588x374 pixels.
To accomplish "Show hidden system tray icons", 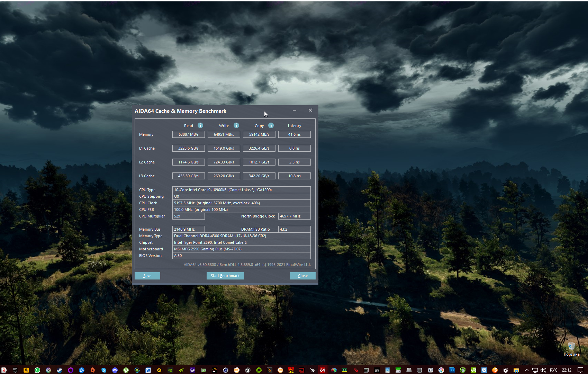I will [x=527, y=370].
